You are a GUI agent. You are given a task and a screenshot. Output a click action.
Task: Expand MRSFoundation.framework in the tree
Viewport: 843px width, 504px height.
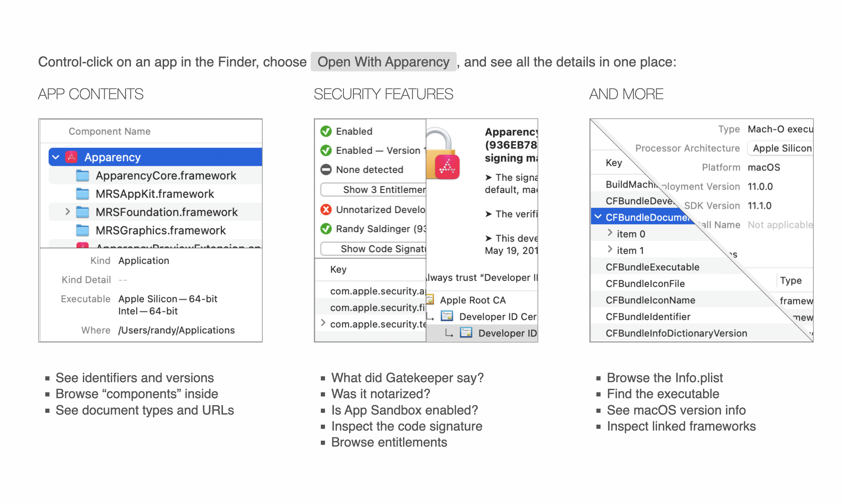67,212
